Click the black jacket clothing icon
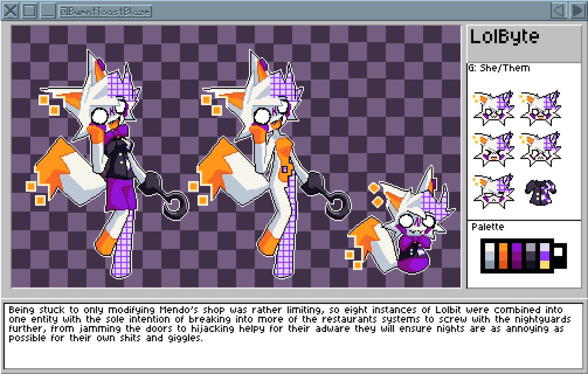588x374 pixels. tap(540, 193)
